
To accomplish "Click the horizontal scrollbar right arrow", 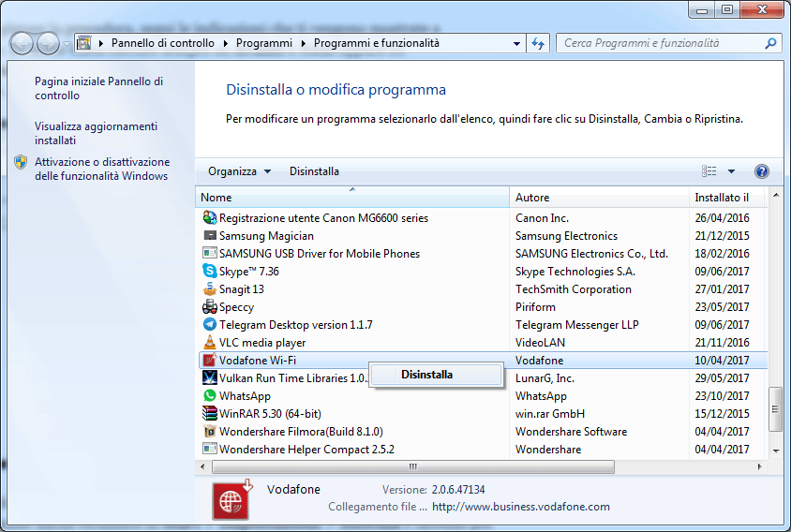I will pyautogui.click(x=760, y=467).
